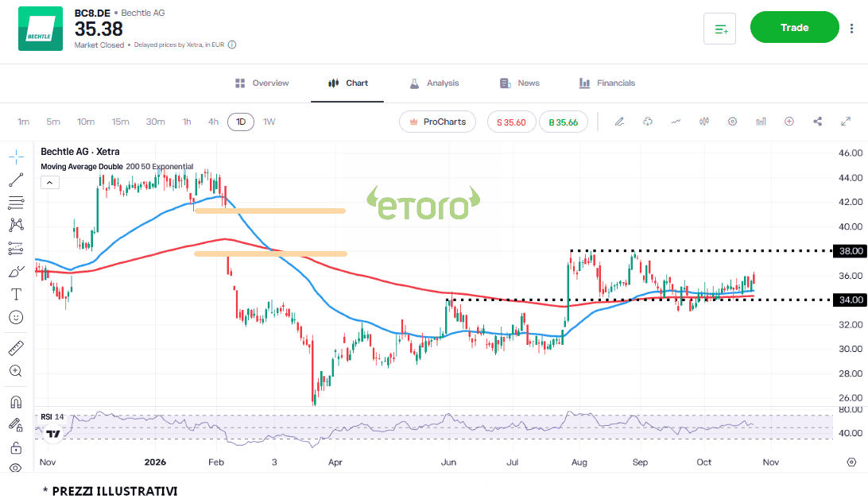The image size is (868, 499).
Task: Open ProCharts
Action: pos(437,122)
